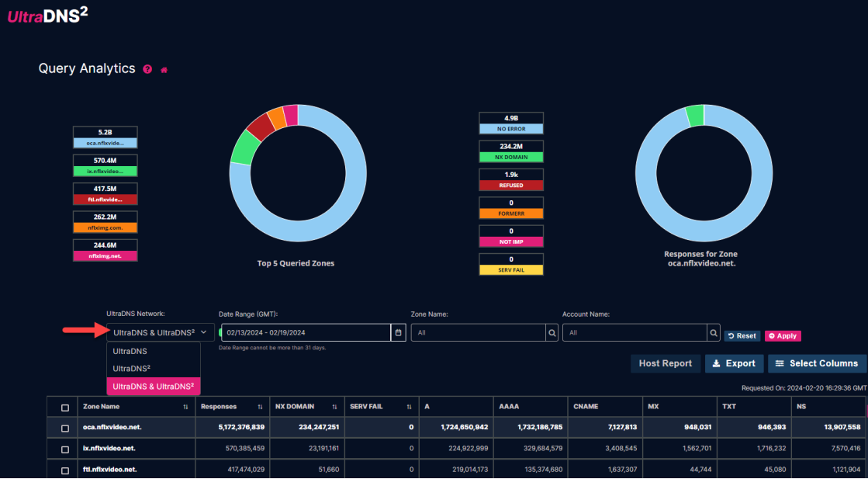Viewport: 868px width, 479px height.
Task: Click the Top 5 Queried Zones donut chart
Action: click(298, 173)
